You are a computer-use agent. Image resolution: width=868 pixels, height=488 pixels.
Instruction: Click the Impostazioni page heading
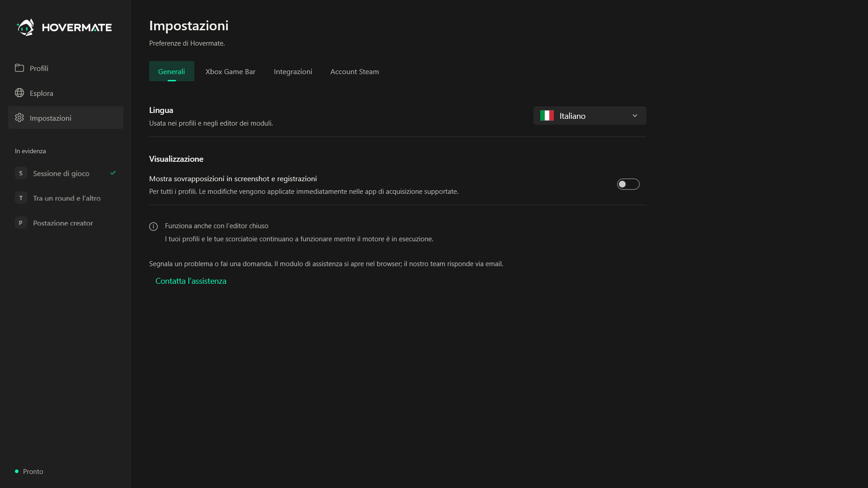click(x=189, y=25)
